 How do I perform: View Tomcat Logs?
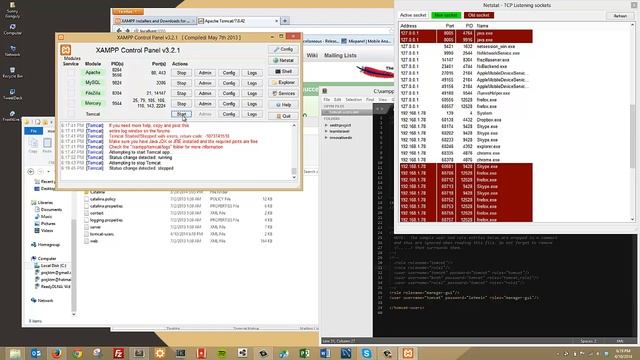(252, 114)
